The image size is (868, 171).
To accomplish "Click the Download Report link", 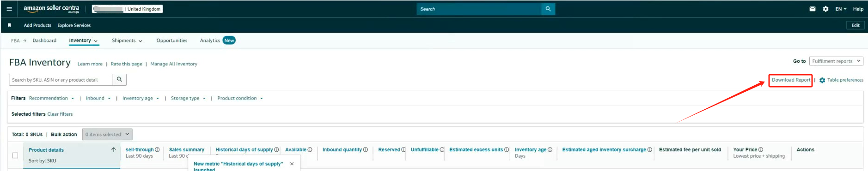I will pos(791,80).
